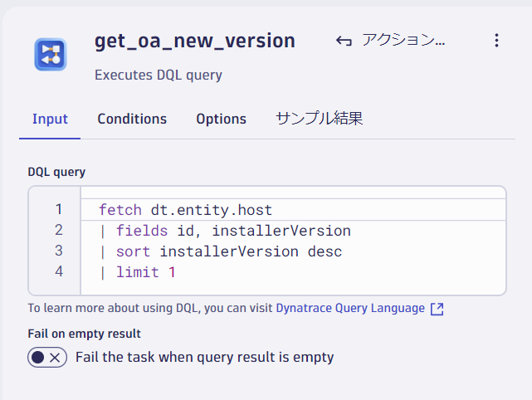Switch to the Input tab
Screen dimensions: 532x400
[x=50, y=119]
